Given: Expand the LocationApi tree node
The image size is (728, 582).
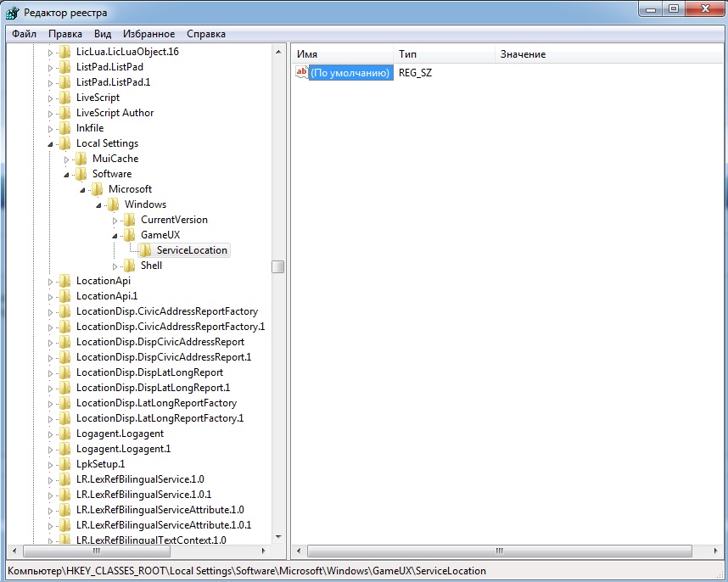Looking at the screenshot, I should (x=50, y=282).
